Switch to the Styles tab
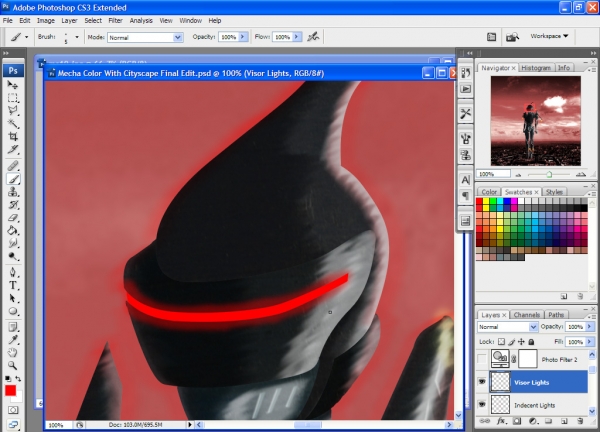Viewport: 600px width, 432px height. tap(554, 192)
